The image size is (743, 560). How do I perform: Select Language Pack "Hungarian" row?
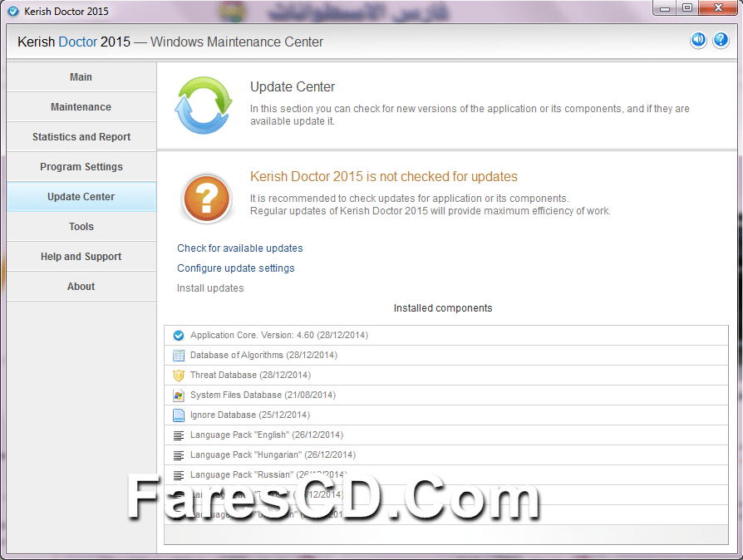click(446, 454)
